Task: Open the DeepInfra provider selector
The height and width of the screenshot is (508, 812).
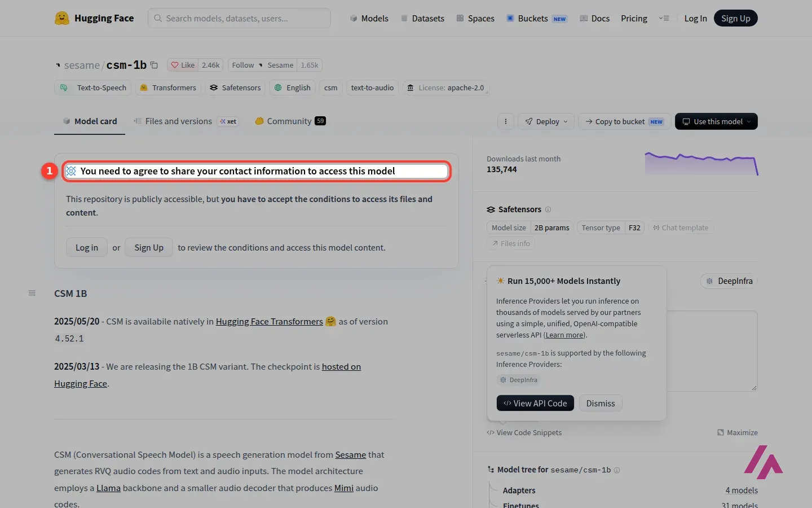Action: [729, 281]
